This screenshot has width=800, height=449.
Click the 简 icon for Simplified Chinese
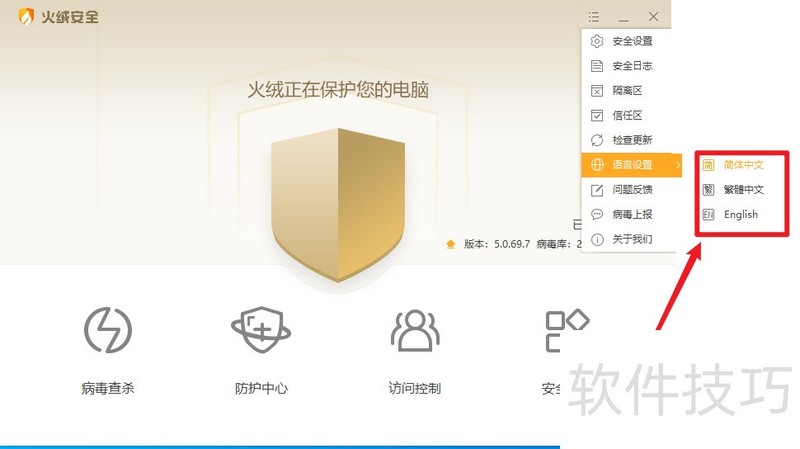pyautogui.click(x=708, y=165)
